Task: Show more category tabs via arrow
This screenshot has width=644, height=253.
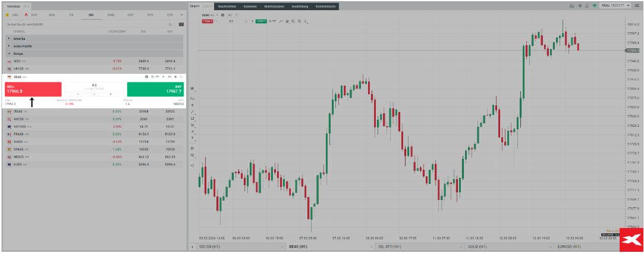Action: [x=181, y=15]
